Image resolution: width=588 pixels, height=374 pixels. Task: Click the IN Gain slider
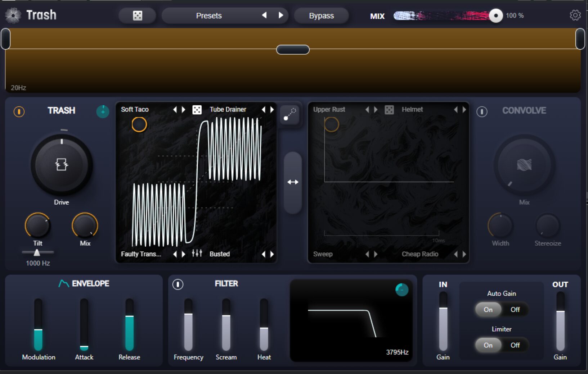pos(443,321)
